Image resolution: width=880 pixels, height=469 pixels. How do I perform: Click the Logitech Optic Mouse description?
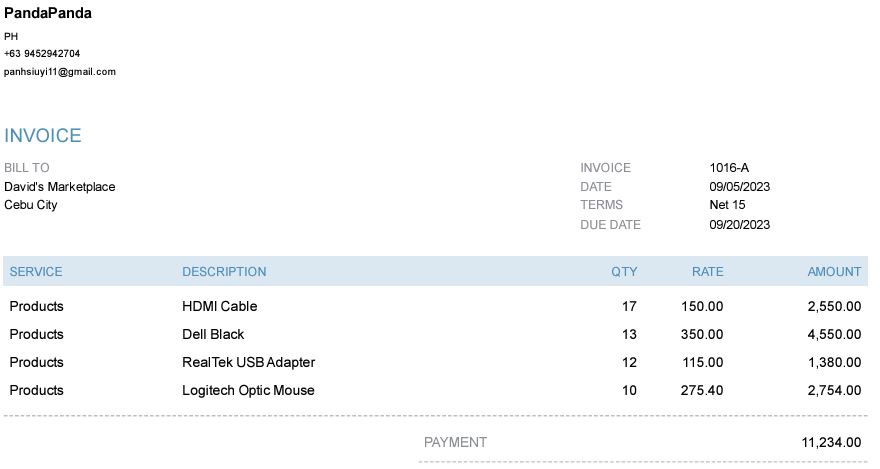click(x=248, y=390)
